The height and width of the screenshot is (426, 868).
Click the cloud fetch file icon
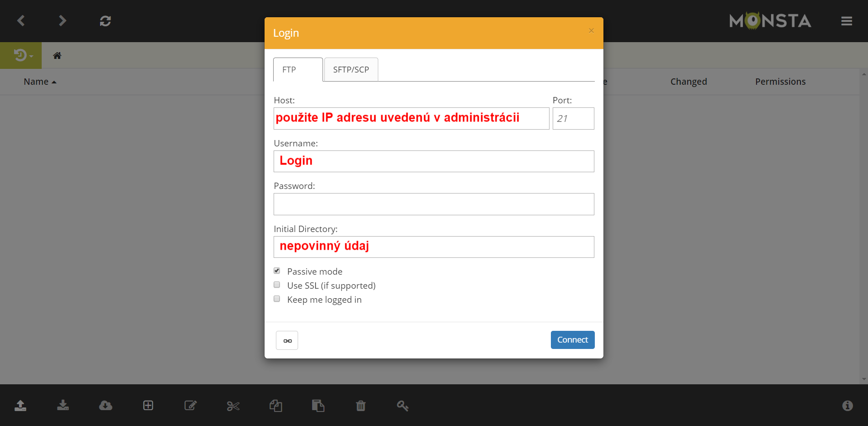(106, 406)
